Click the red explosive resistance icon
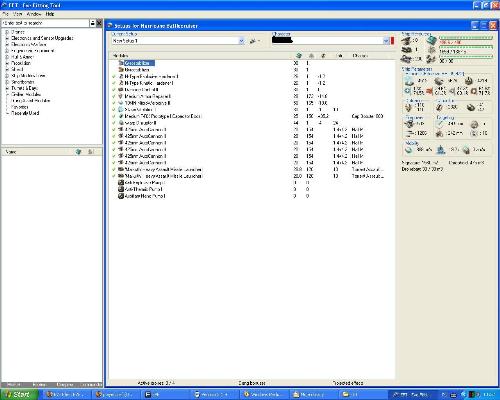500x400 pixels. click(x=430, y=90)
